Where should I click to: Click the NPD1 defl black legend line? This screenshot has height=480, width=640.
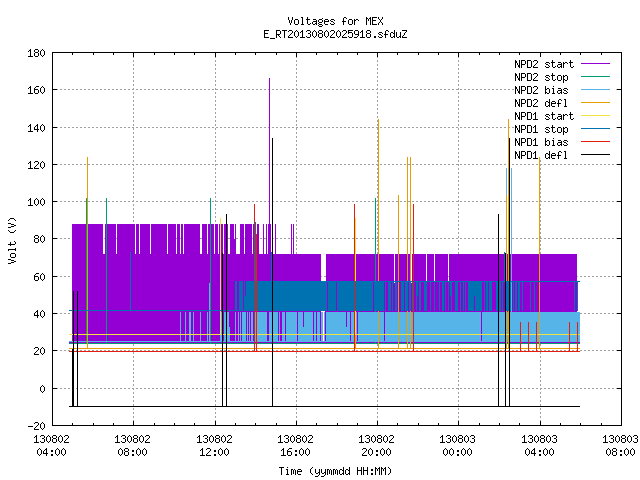[x=595, y=155]
